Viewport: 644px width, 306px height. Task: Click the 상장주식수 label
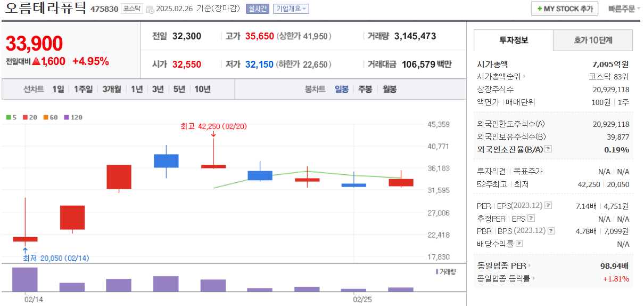coord(496,89)
